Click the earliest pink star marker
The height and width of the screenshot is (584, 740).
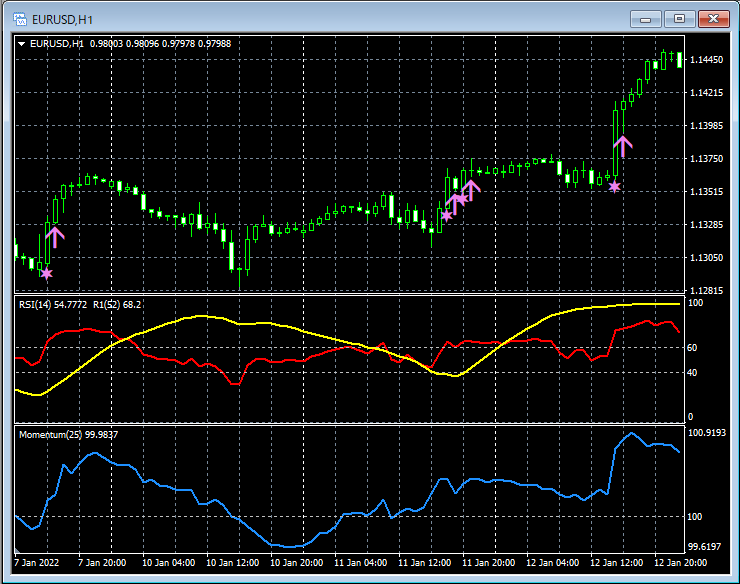point(46,273)
